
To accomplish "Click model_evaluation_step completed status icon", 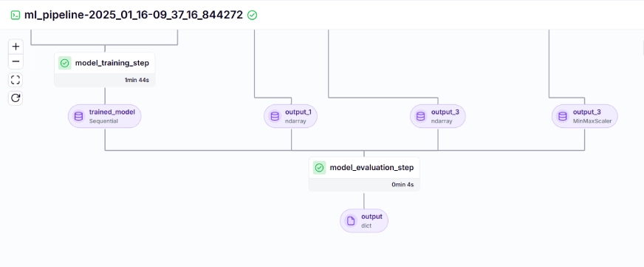I will pyautogui.click(x=319, y=167).
